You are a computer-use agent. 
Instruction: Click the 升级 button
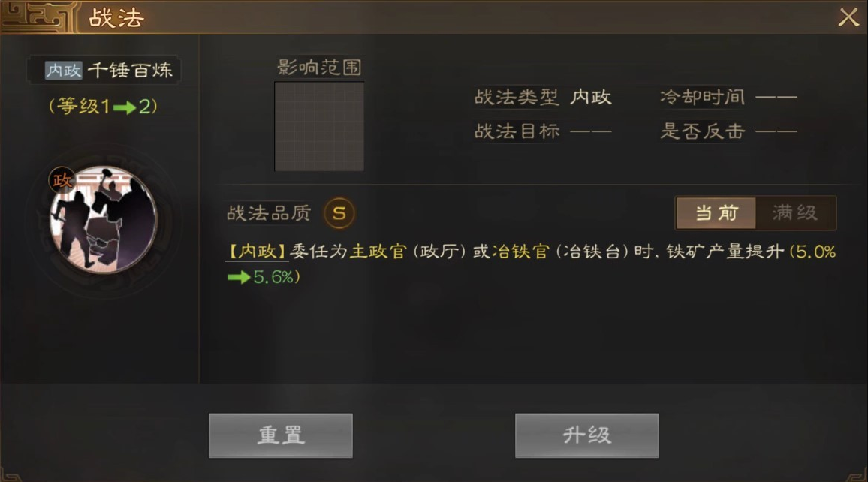pos(586,435)
